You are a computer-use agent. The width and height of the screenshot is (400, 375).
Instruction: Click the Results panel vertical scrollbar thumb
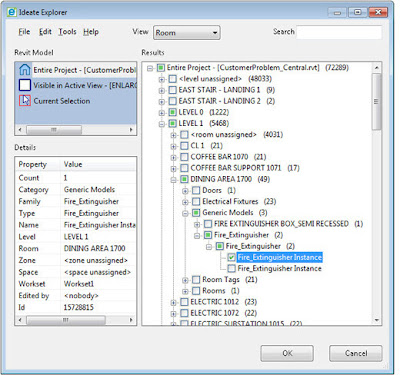(377, 102)
